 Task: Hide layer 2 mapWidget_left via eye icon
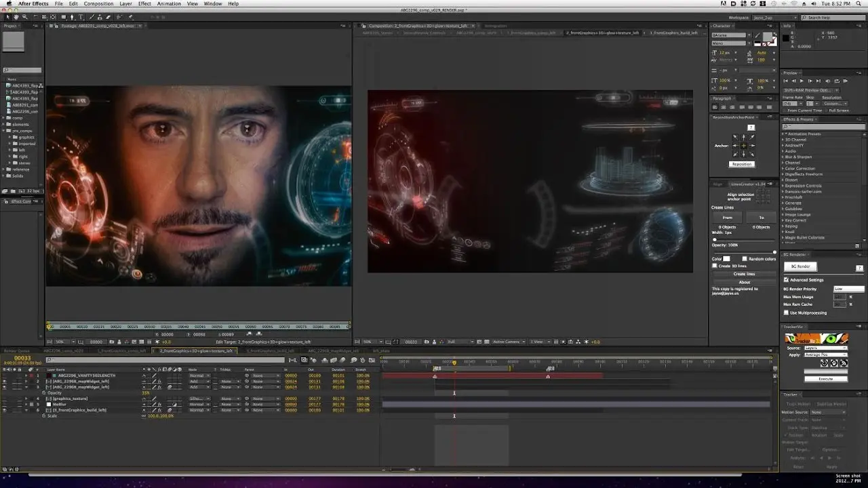click(4, 382)
